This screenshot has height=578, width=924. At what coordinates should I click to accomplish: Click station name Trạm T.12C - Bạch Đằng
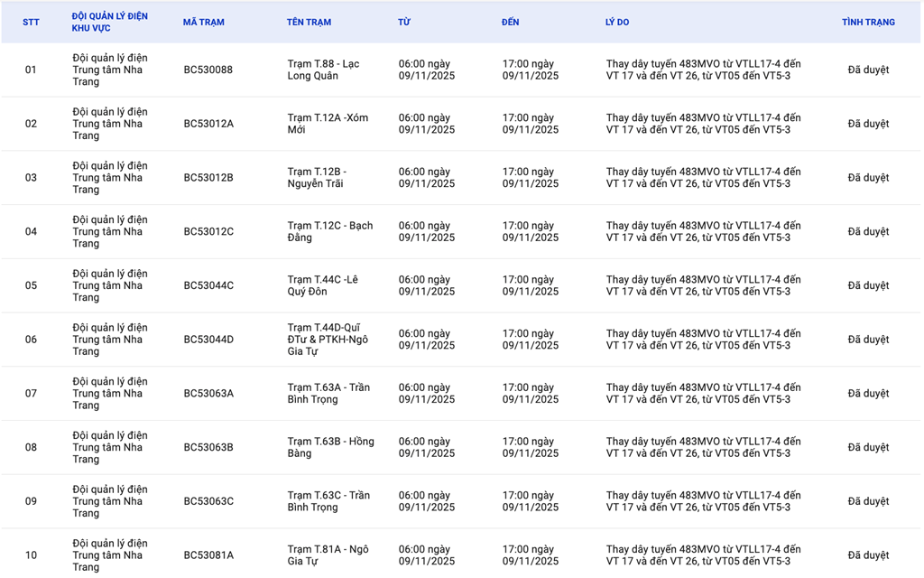coord(329,231)
